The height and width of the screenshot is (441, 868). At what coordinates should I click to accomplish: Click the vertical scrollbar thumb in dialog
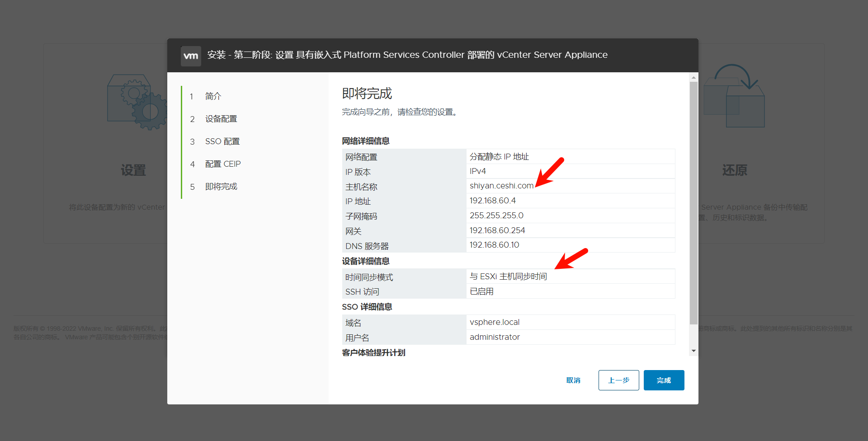(x=693, y=203)
